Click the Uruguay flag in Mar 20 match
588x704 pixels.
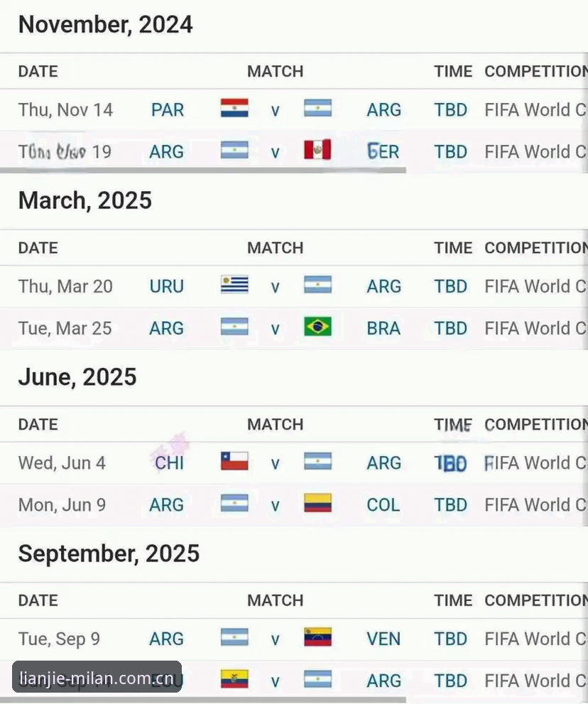point(234,285)
